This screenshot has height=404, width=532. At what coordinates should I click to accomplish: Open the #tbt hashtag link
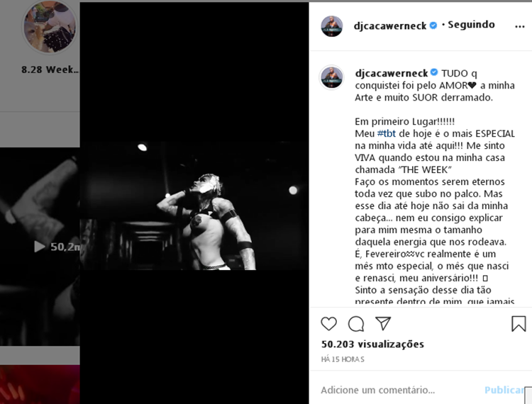tap(387, 133)
